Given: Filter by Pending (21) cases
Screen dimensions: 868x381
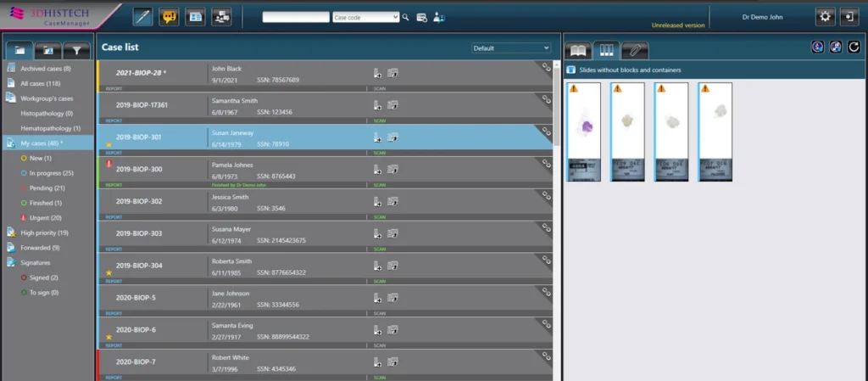Looking at the screenshot, I should click(x=47, y=188).
